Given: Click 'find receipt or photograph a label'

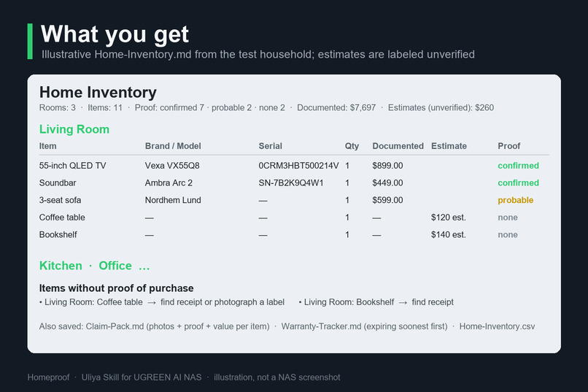Looking at the screenshot, I should (223, 302).
